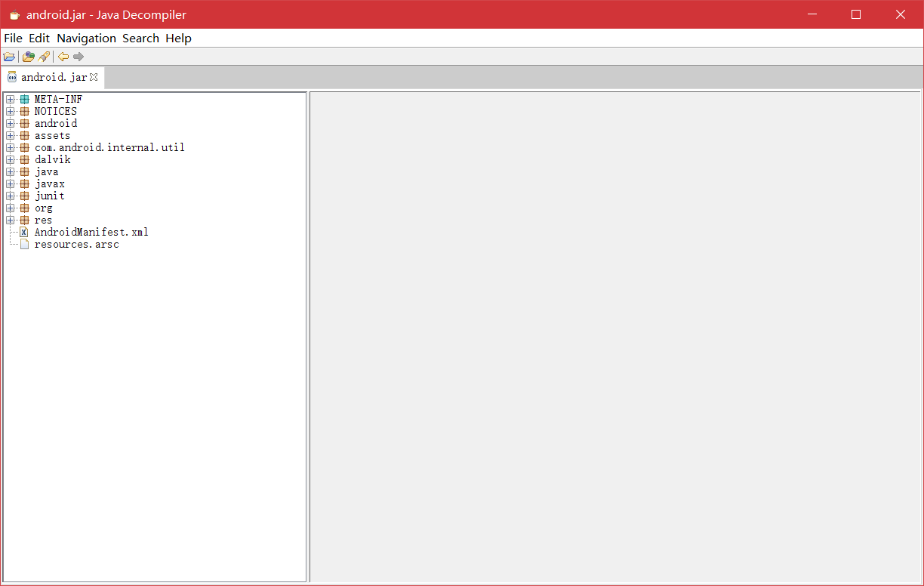Screen dimensions: 924x586
Task: Expand the javax package node
Action: 10,184
